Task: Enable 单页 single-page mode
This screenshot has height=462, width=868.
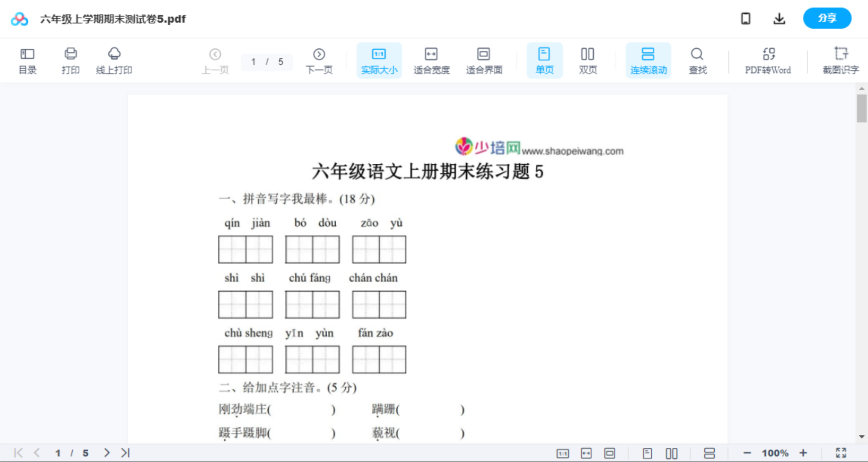Action: pyautogui.click(x=544, y=60)
